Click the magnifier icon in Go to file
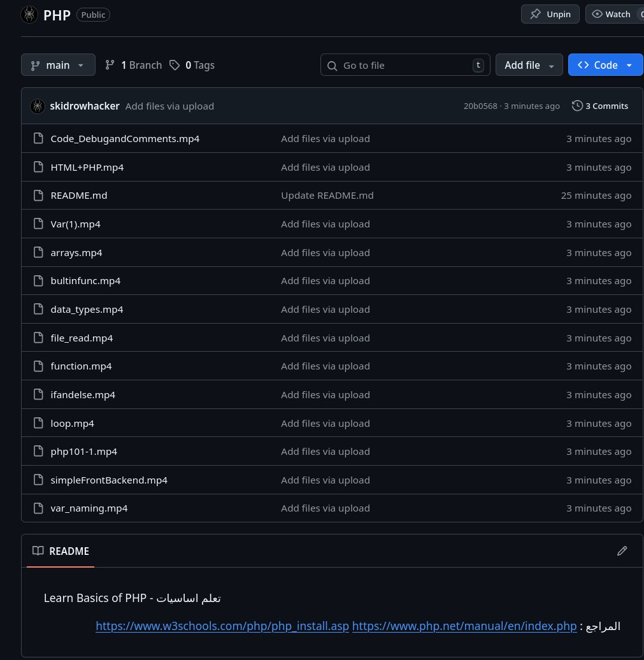 point(332,65)
